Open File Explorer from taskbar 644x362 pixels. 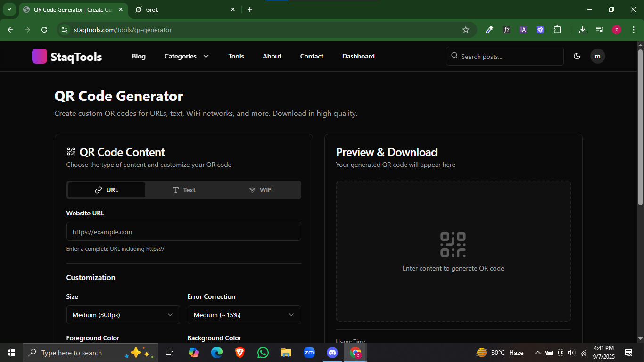tap(286, 353)
